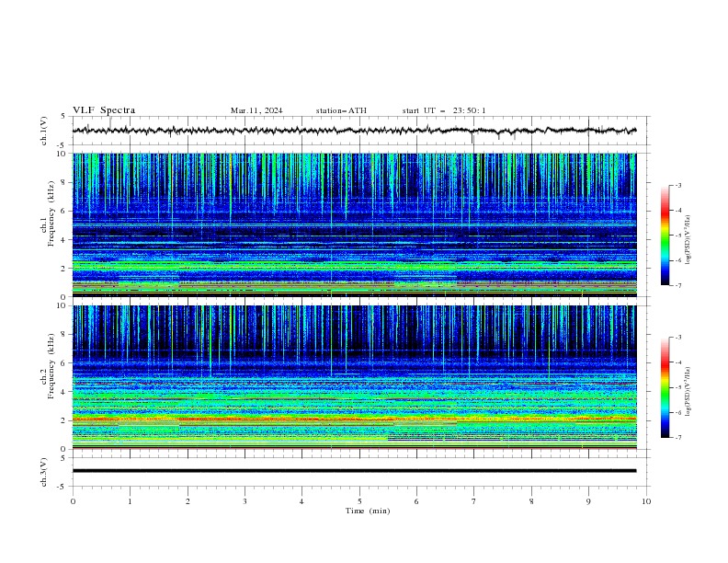The height and width of the screenshot is (563, 728).
Task: Click the "-7" tick on the lower colorbar
Action: click(677, 437)
